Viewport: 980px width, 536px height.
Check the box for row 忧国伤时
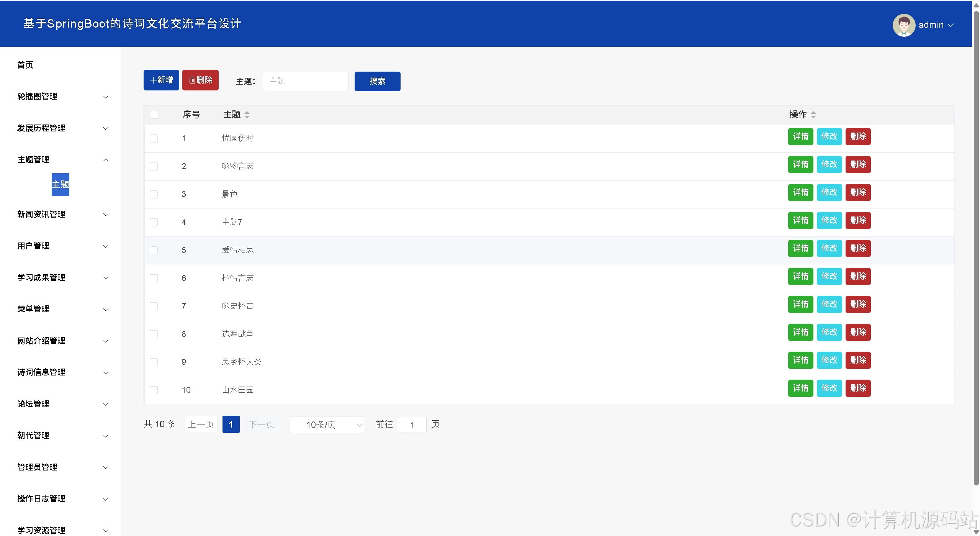[x=154, y=138]
